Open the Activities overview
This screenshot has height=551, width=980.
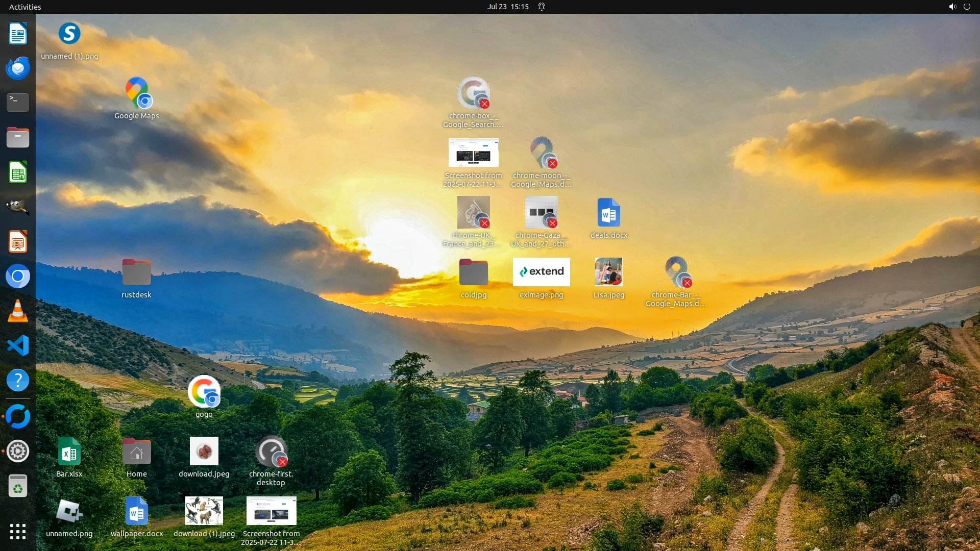pos(25,7)
